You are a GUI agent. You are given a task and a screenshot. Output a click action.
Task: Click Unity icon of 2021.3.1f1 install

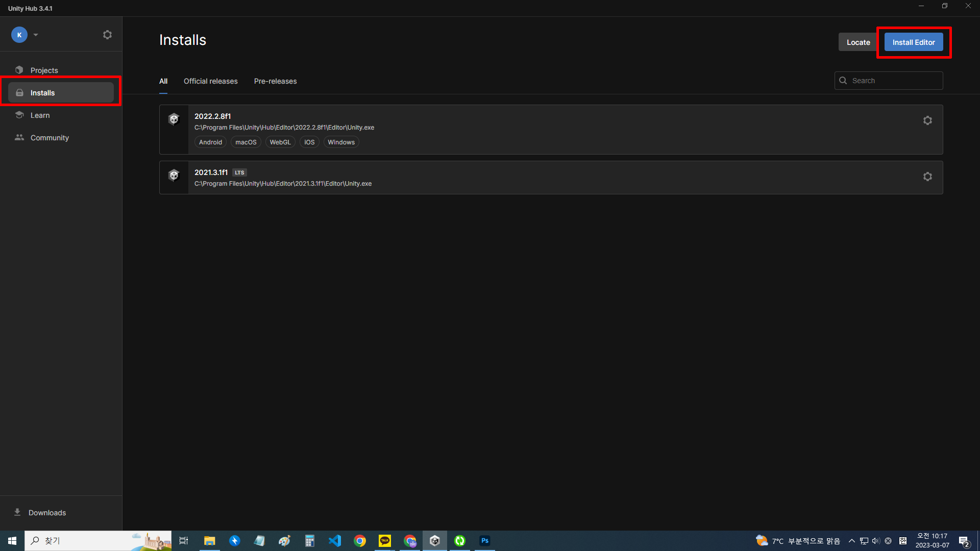(174, 175)
